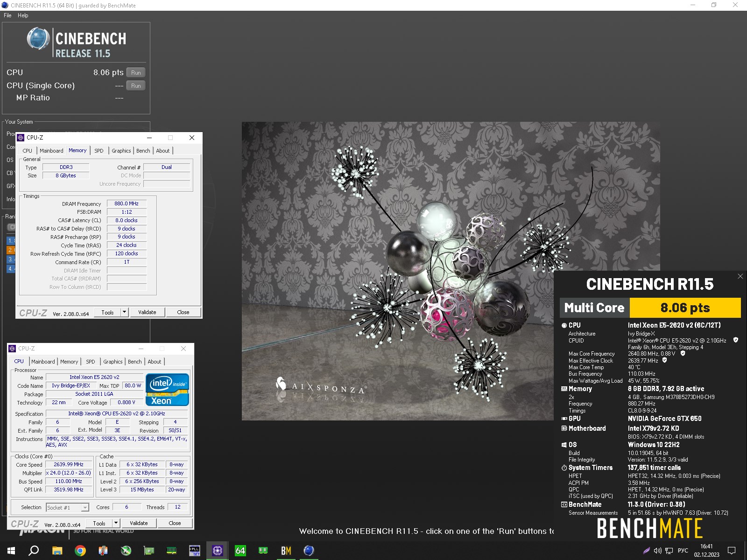
Task: Switch to CINEBENCH sphere taskbar icon
Action: pos(309,551)
